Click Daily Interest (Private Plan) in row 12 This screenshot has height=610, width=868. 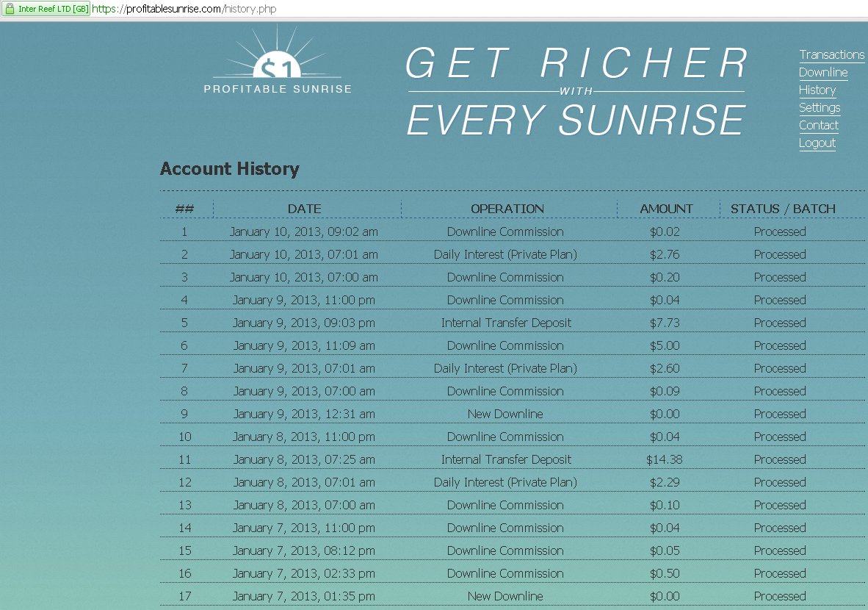pyautogui.click(x=505, y=482)
